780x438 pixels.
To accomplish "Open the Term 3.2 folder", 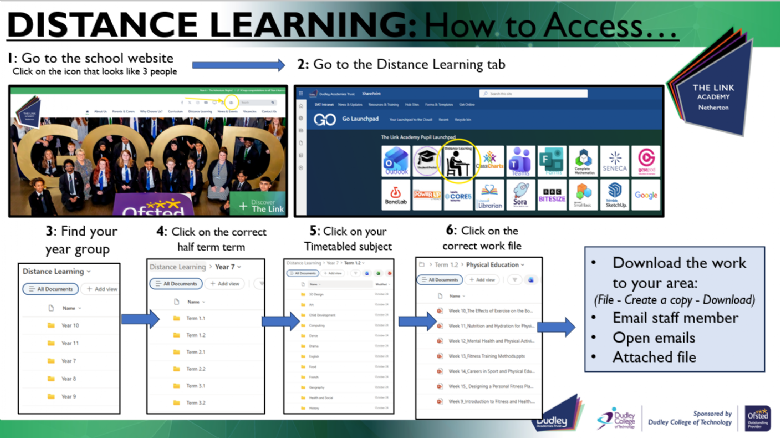I will click(195, 403).
